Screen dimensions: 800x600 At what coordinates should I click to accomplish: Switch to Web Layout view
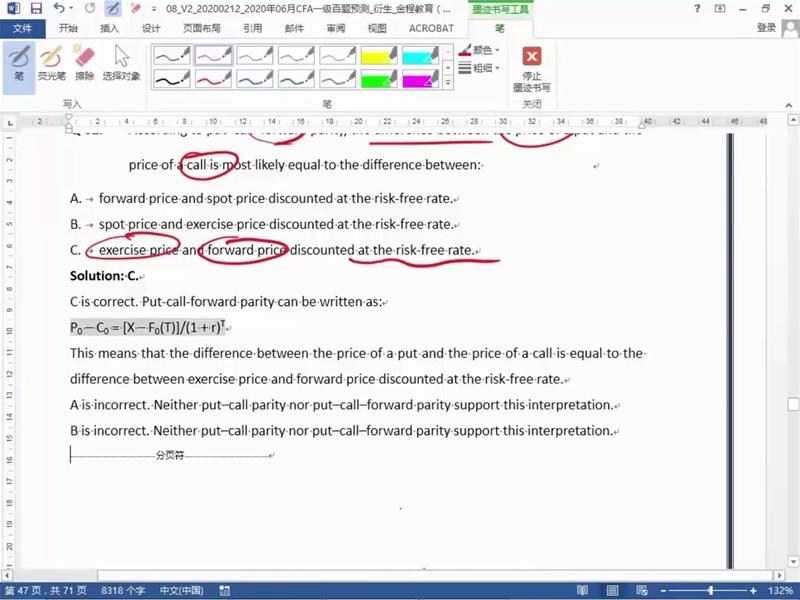642,591
